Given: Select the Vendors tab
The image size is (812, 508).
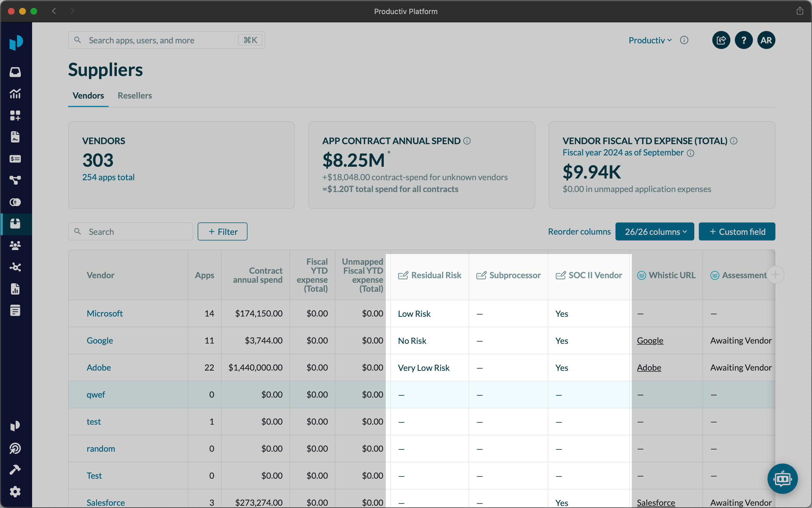Looking at the screenshot, I should [88, 95].
